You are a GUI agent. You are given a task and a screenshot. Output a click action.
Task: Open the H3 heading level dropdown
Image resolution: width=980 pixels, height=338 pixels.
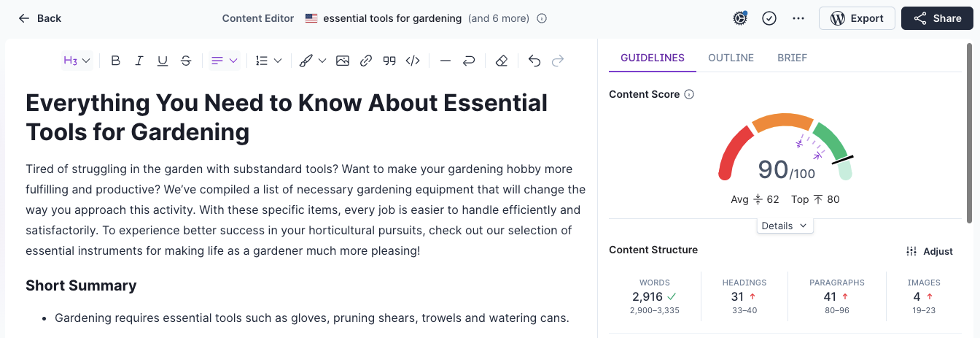(x=77, y=61)
